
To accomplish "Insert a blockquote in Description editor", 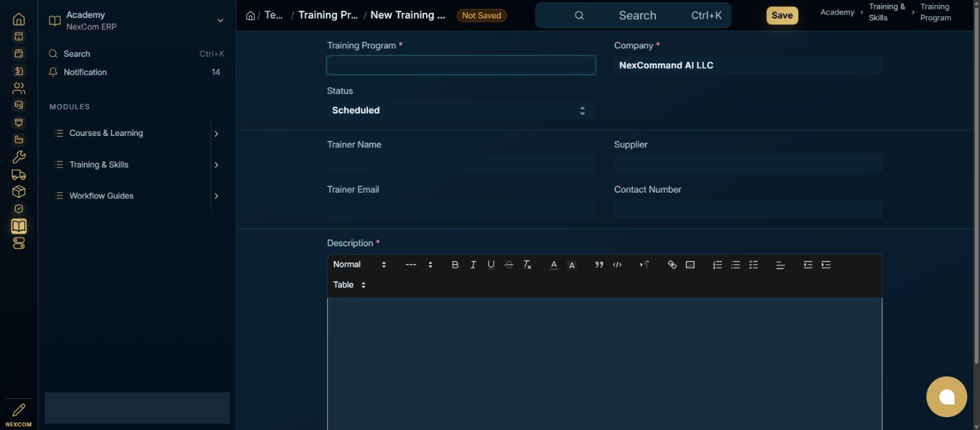I will [x=599, y=265].
